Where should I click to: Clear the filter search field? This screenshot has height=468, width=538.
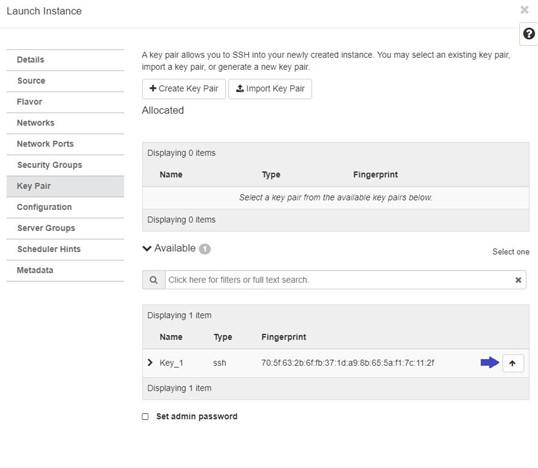click(518, 280)
